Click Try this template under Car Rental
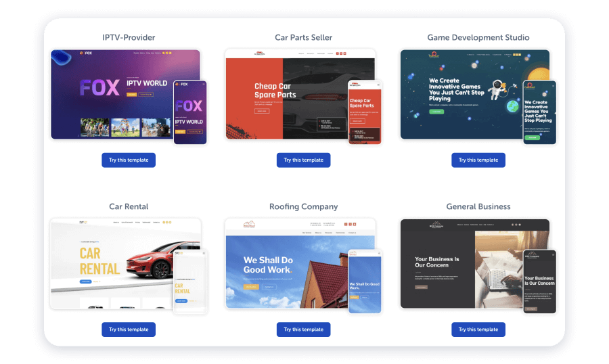This screenshot has width=609, height=364. (129, 329)
